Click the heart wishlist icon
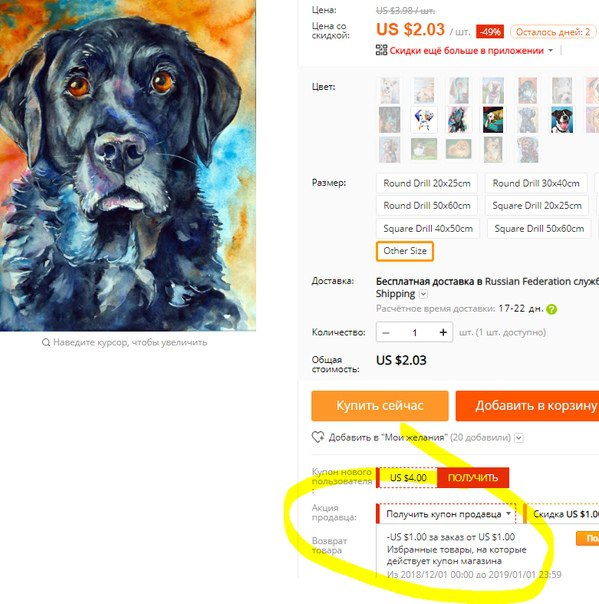The height and width of the screenshot is (604, 599). [x=318, y=437]
